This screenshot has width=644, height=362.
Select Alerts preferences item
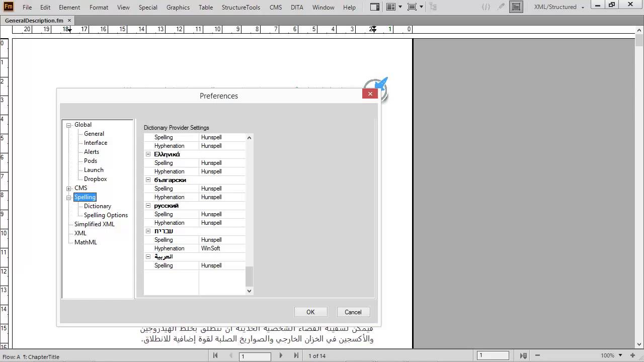pos(92,152)
